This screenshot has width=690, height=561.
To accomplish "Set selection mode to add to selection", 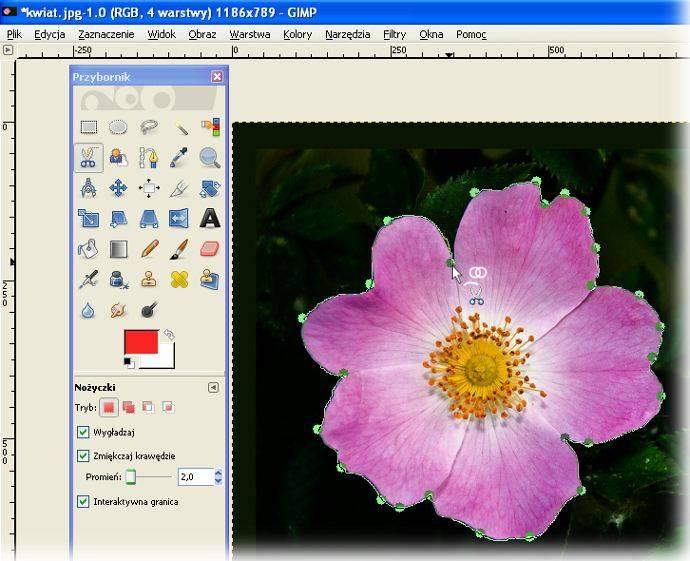I will click(x=128, y=407).
